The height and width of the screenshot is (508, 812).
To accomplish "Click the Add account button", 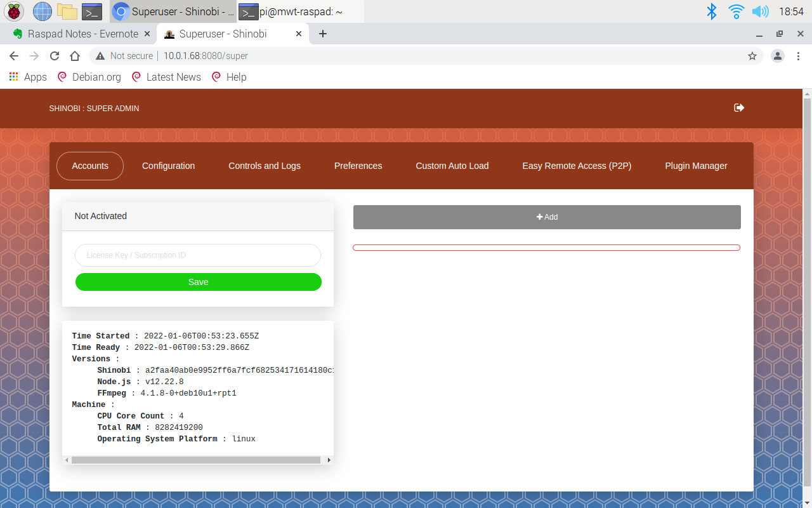I will (x=547, y=217).
